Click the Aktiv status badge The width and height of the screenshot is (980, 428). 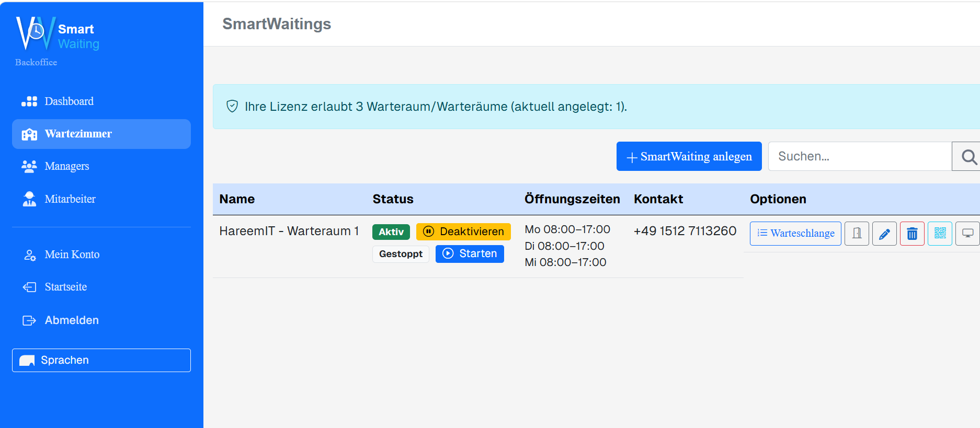coord(391,232)
